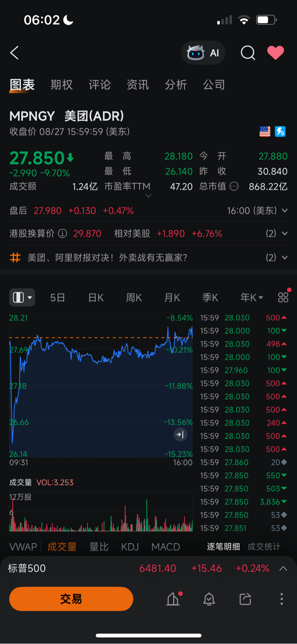Expand details chevron under 市盈率TTM
Viewport: 297px width, 644px height.
pos(148,196)
